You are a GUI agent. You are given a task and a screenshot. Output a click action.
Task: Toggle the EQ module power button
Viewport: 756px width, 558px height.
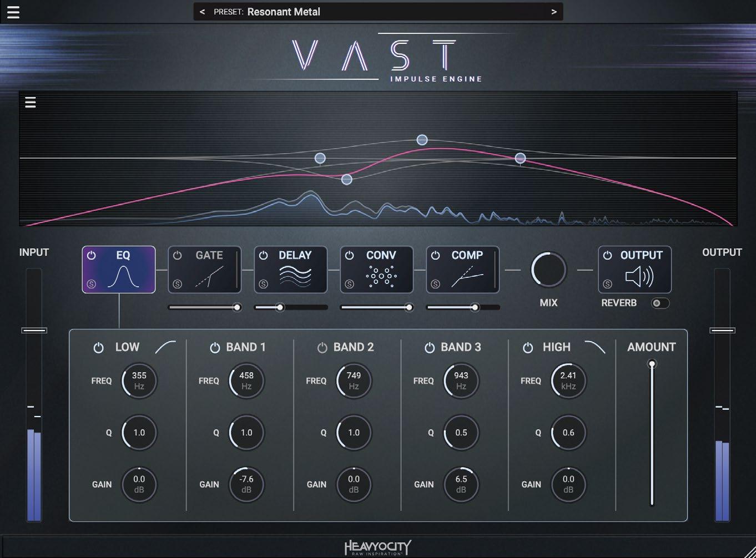92,255
